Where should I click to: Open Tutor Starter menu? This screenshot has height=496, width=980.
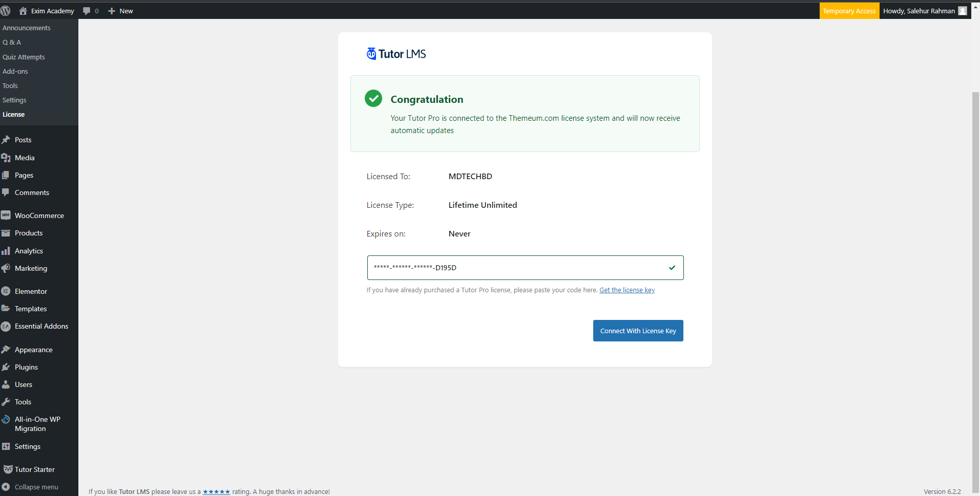point(35,469)
